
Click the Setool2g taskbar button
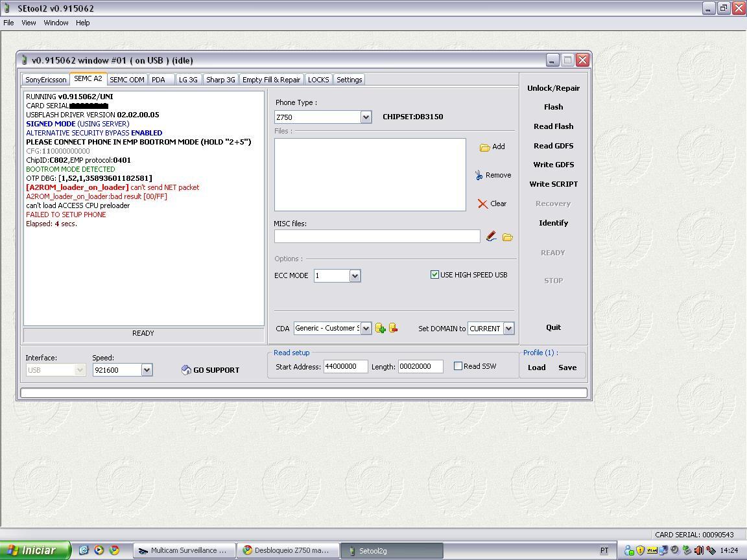(x=392, y=550)
